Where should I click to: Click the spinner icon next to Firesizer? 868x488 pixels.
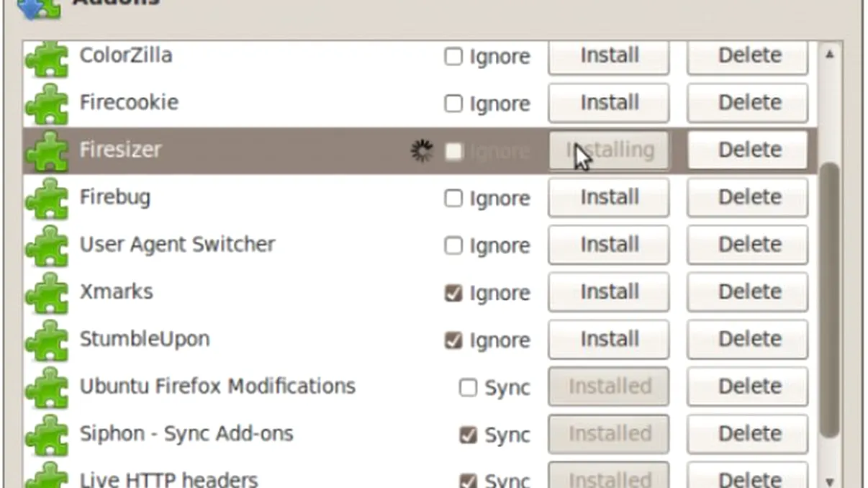[422, 150]
